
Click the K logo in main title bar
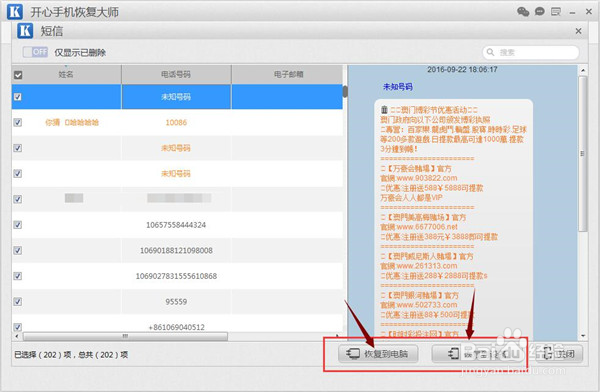point(15,11)
